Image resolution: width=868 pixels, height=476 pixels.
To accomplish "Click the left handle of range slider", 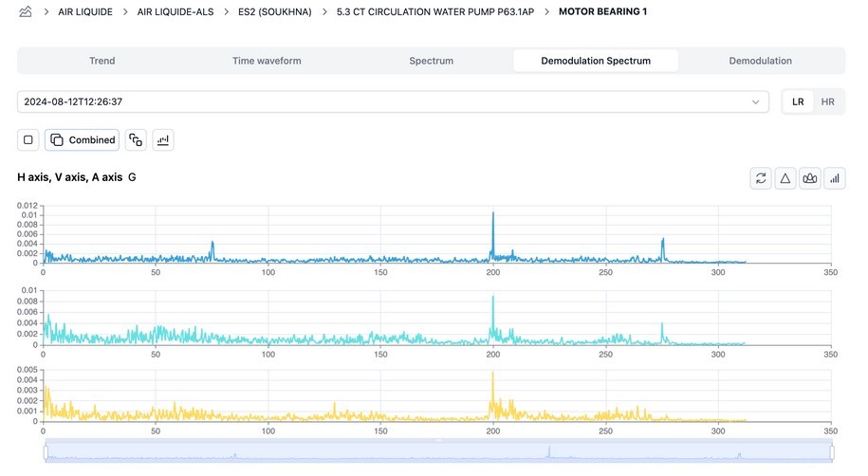I will [x=45, y=453].
